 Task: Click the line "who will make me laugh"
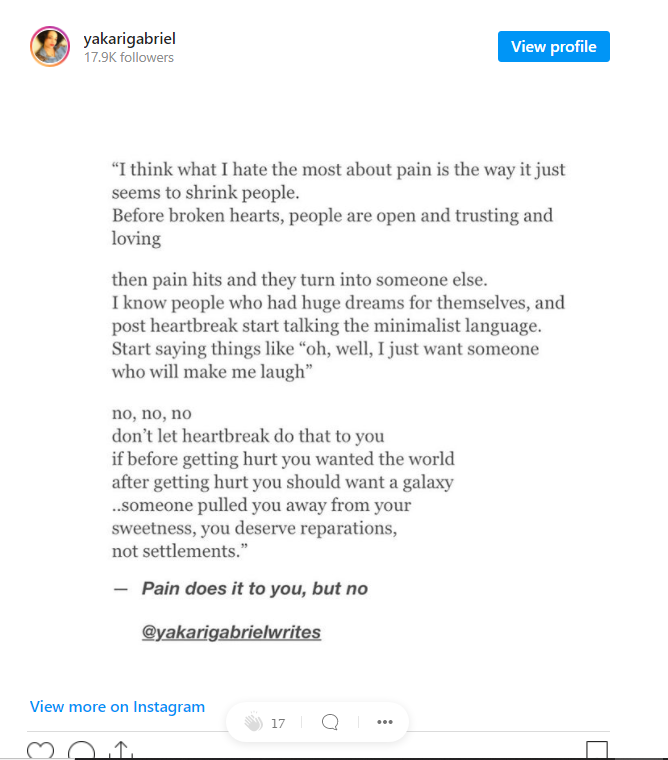point(212,372)
